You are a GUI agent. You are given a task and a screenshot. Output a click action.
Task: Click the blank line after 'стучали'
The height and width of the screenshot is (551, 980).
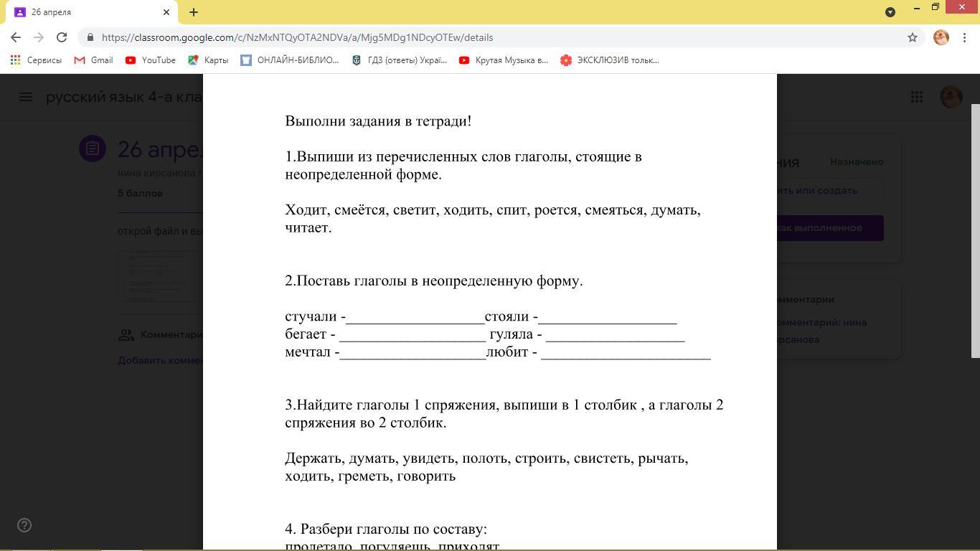415,317
